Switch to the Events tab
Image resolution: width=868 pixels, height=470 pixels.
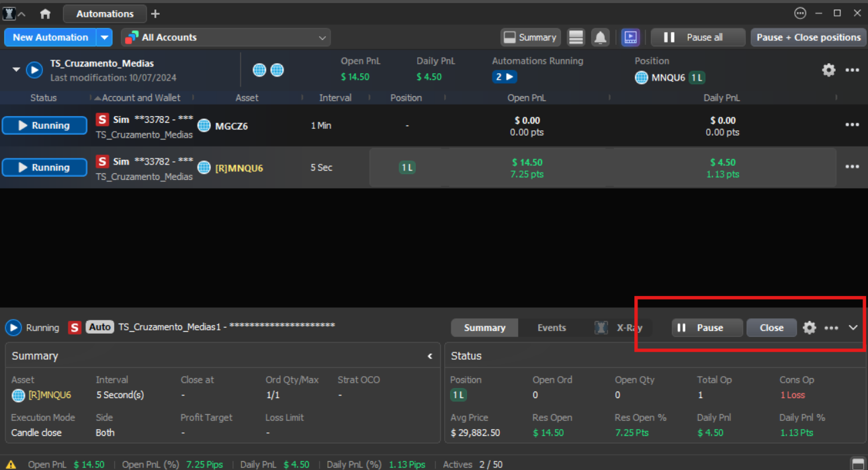point(552,328)
